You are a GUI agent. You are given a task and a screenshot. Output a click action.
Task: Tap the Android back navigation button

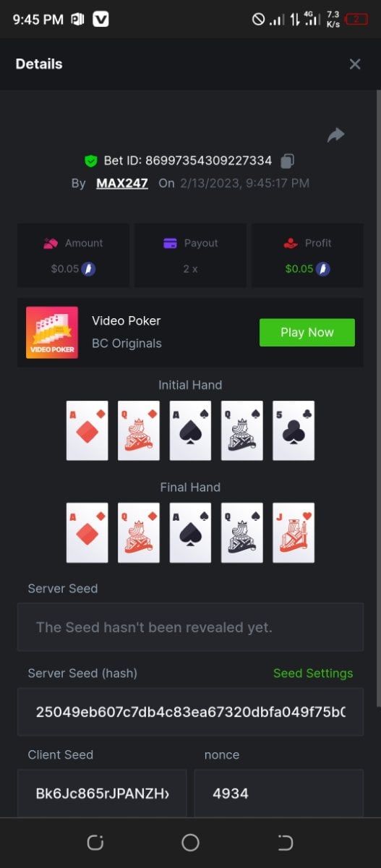click(286, 843)
